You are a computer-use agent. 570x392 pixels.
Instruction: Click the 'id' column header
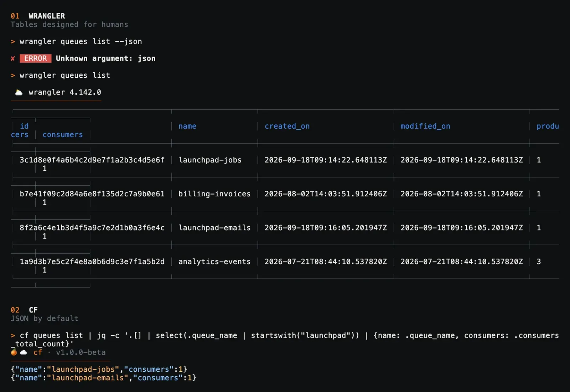click(24, 126)
